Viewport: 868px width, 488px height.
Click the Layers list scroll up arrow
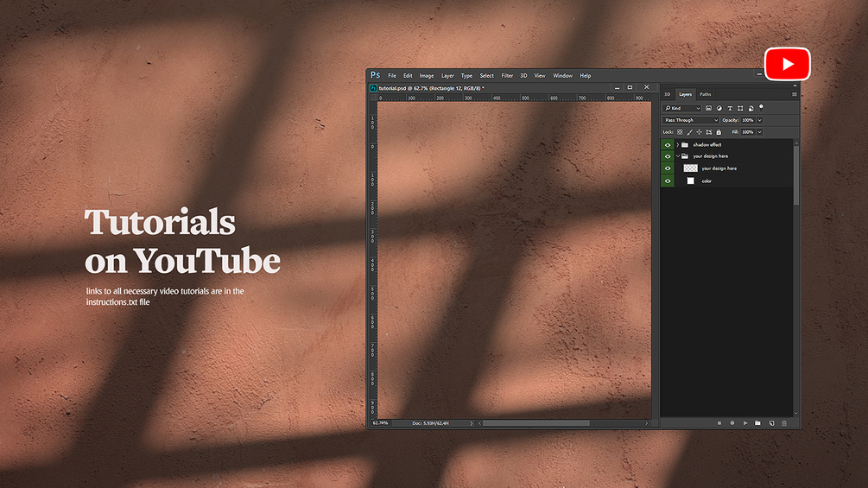(x=796, y=143)
